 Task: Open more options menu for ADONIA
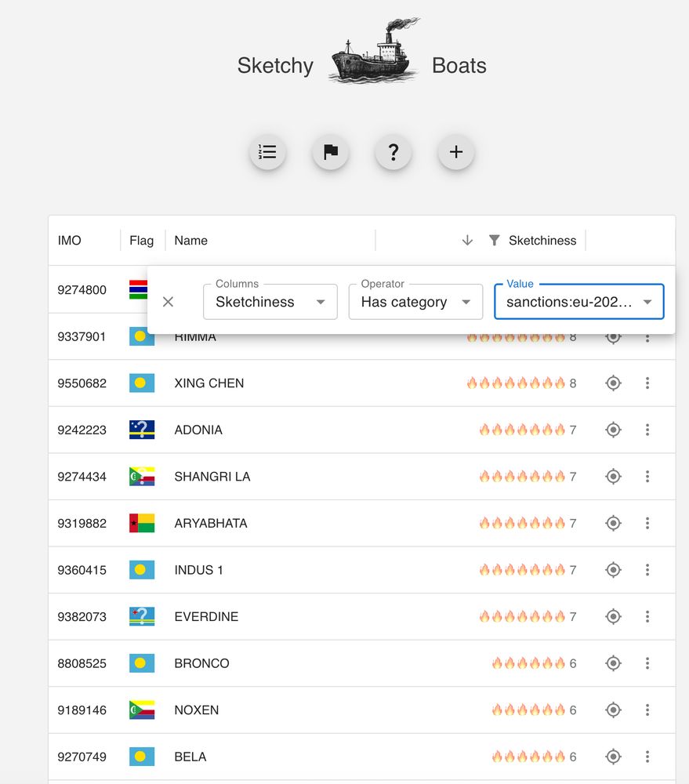click(647, 430)
